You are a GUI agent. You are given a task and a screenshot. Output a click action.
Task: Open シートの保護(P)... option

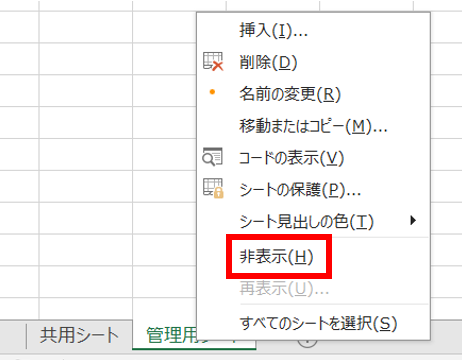[313, 189]
